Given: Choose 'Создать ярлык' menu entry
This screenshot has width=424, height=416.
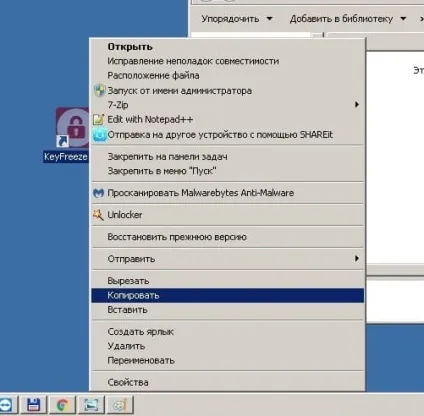Looking at the screenshot, I should click(141, 332).
